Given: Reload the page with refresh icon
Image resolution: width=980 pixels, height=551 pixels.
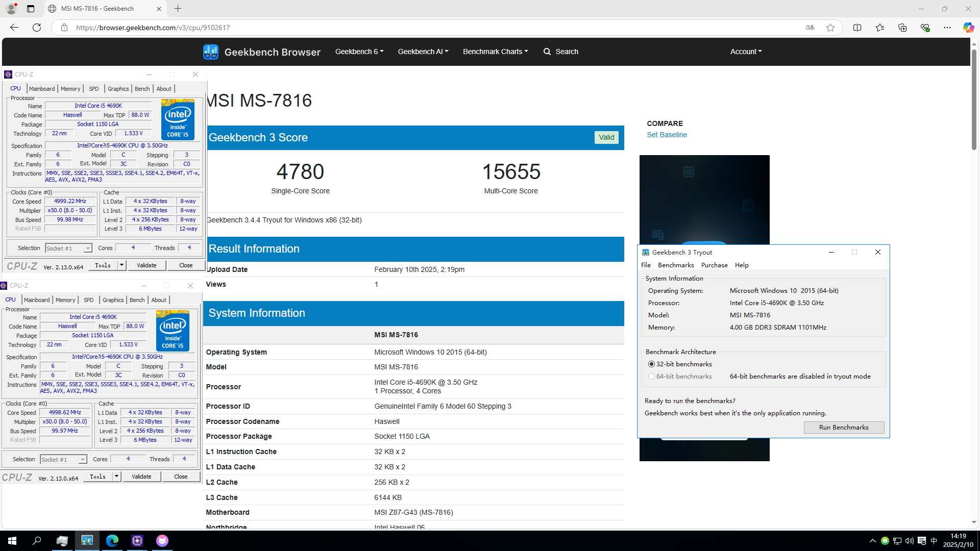Looking at the screenshot, I should 37,28.
